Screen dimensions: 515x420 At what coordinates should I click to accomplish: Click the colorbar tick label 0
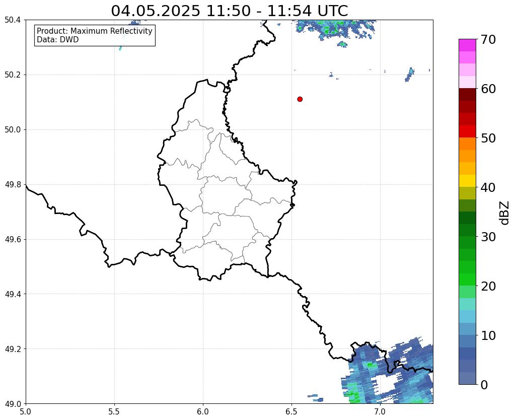click(x=484, y=385)
